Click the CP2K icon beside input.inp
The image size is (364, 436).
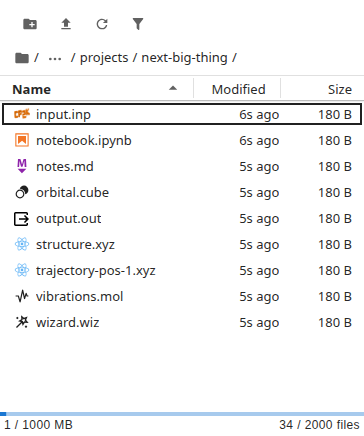[22, 114]
